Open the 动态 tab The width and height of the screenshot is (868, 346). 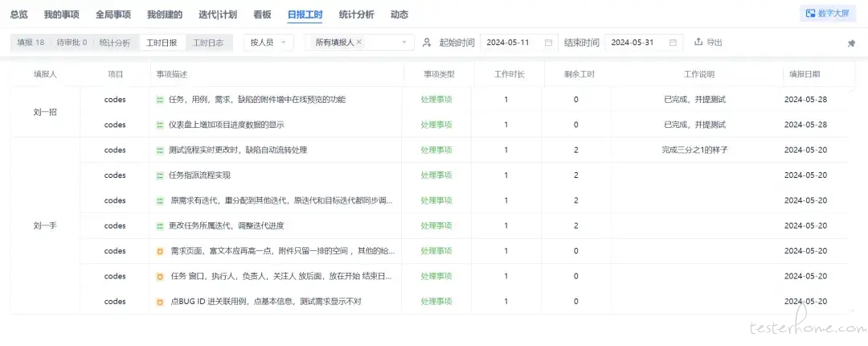pyautogui.click(x=399, y=15)
